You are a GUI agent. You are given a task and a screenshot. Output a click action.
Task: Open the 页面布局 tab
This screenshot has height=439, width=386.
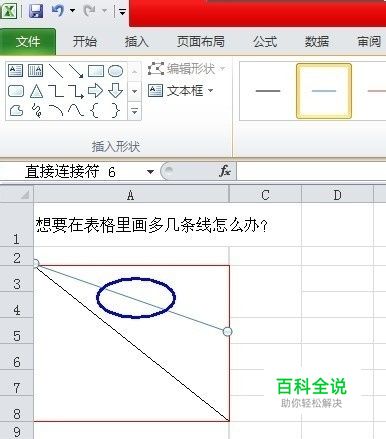tap(201, 42)
